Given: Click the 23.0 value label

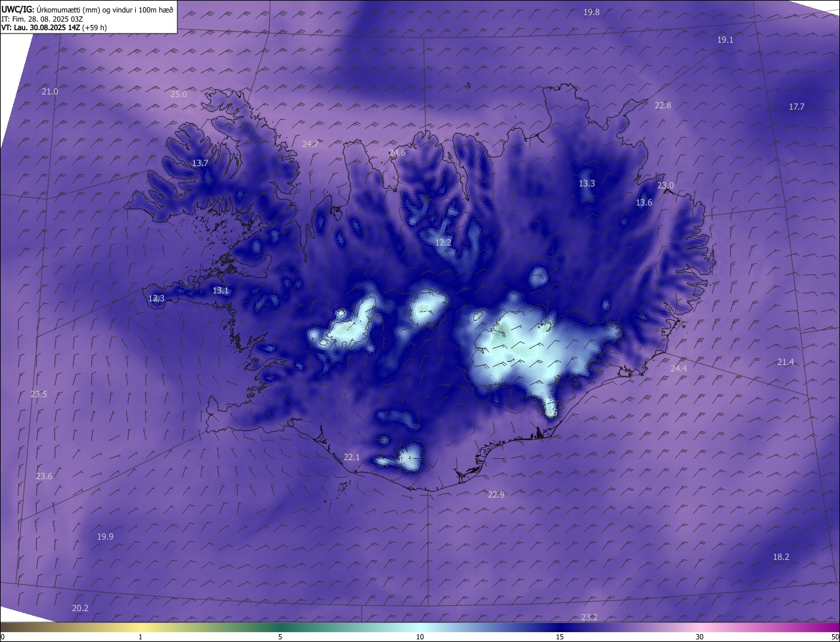Looking at the screenshot, I should [x=665, y=185].
